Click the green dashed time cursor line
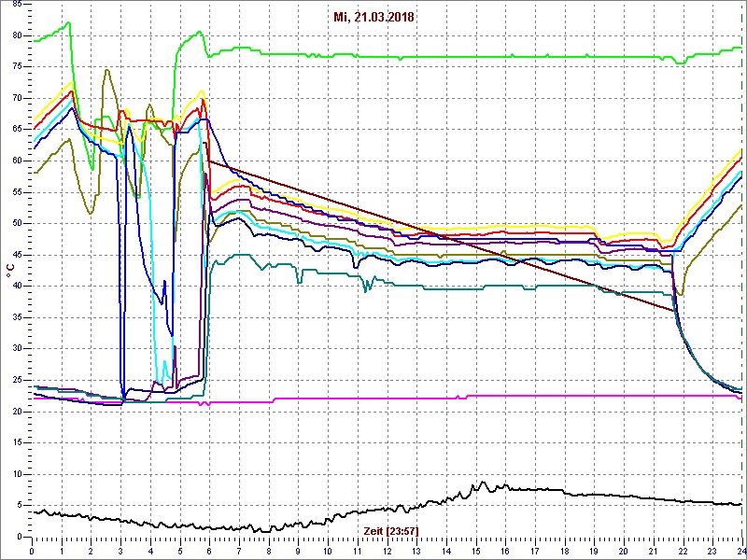The width and height of the screenshot is (747, 560). [740, 271]
